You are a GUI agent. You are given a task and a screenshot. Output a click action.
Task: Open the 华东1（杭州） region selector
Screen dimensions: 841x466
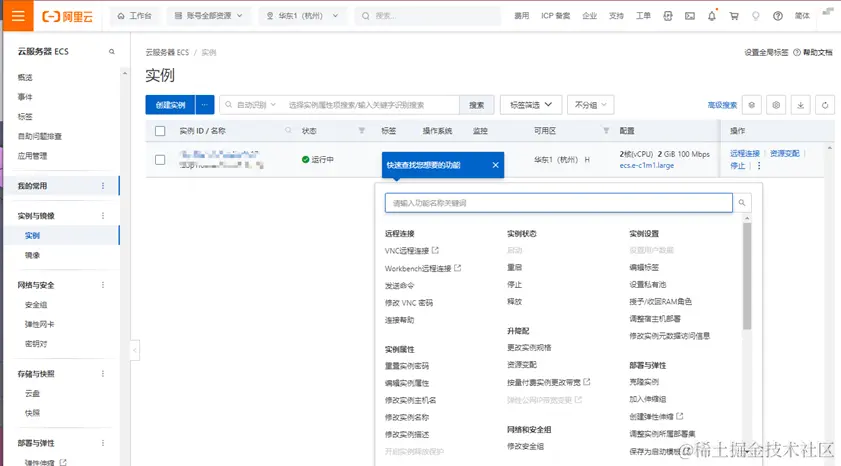point(303,16)
